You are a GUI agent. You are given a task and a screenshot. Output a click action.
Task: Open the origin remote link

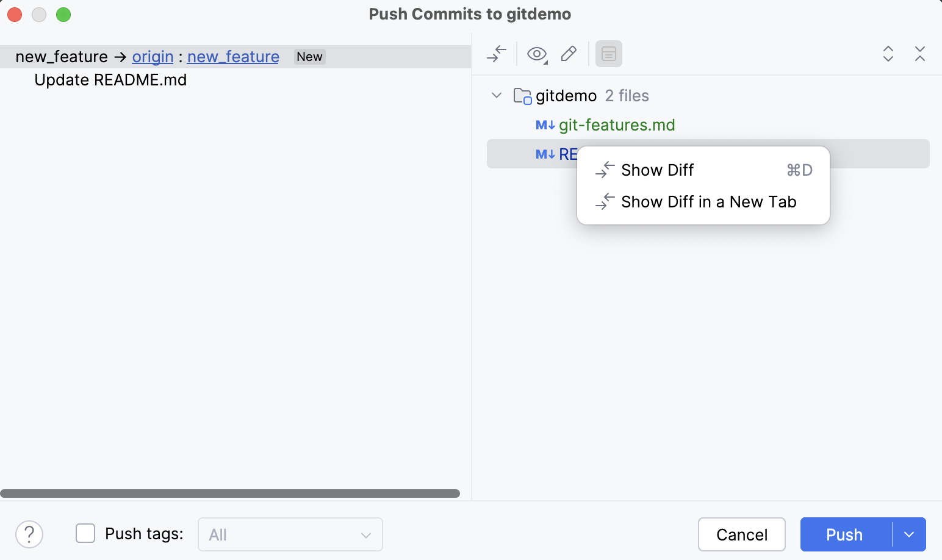(x=152, y=56)
